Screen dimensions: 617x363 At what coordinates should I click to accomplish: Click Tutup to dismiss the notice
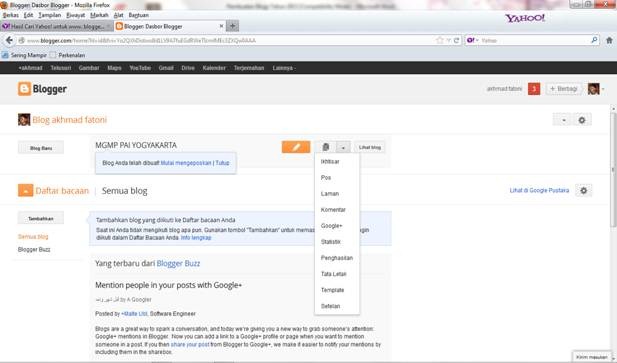pyautogui.click(x=222, y=163)
